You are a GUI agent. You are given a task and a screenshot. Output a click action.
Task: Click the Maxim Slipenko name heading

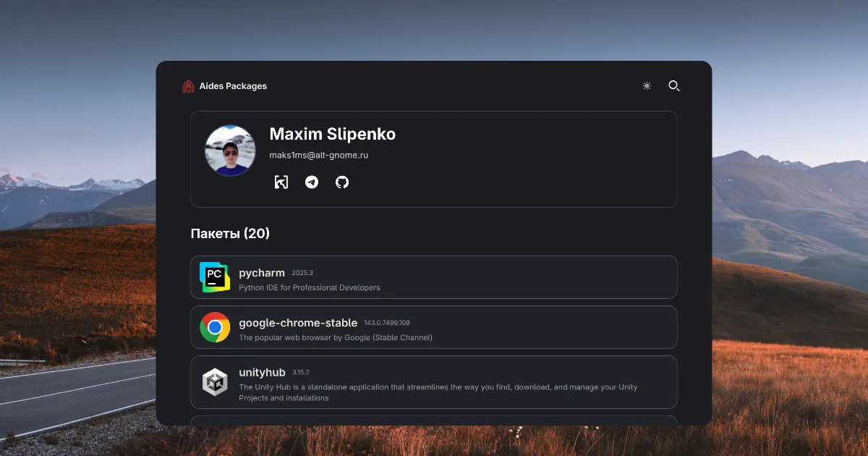[332, 134]
